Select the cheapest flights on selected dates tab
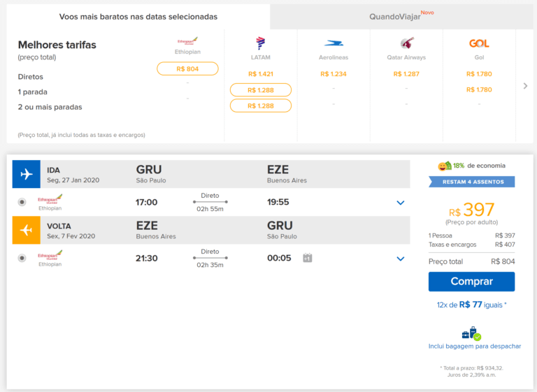 [138, 16]
